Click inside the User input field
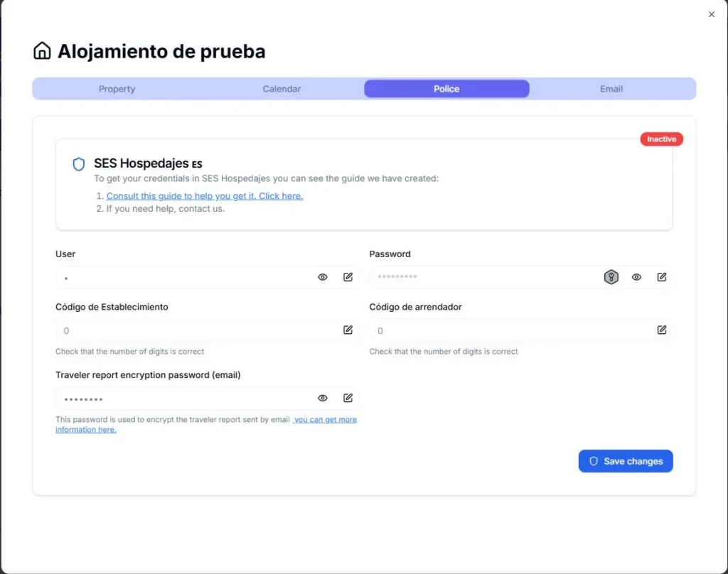 click(x=178, y=277)
